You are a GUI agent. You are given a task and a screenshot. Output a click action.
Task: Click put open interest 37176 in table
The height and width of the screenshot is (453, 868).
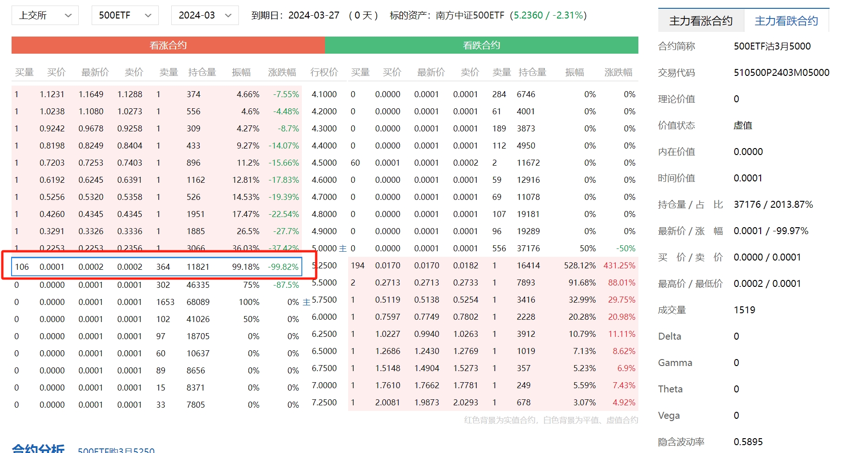[528, 248]
